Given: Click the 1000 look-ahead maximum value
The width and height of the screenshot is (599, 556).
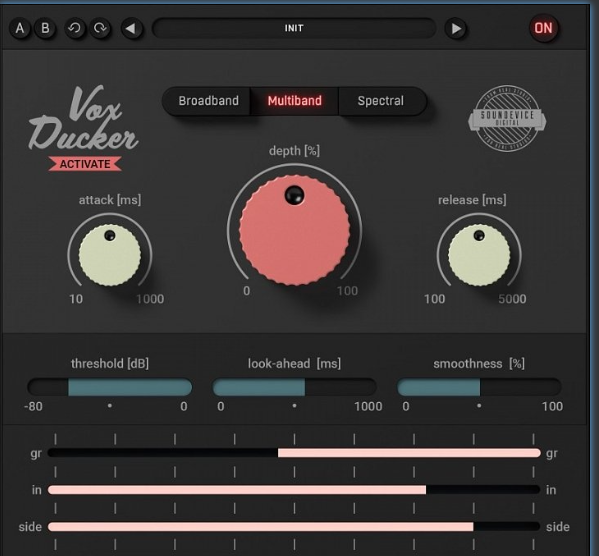Looking at the screenshot, I should click(368, 406).
